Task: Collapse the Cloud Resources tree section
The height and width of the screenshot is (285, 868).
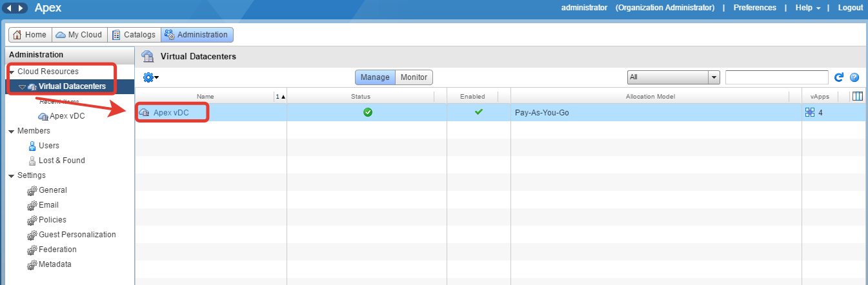Action: (12, 72)
